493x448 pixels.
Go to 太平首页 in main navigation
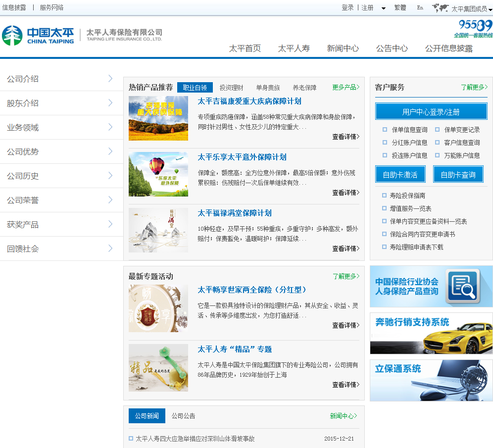(x=245, y=49)
